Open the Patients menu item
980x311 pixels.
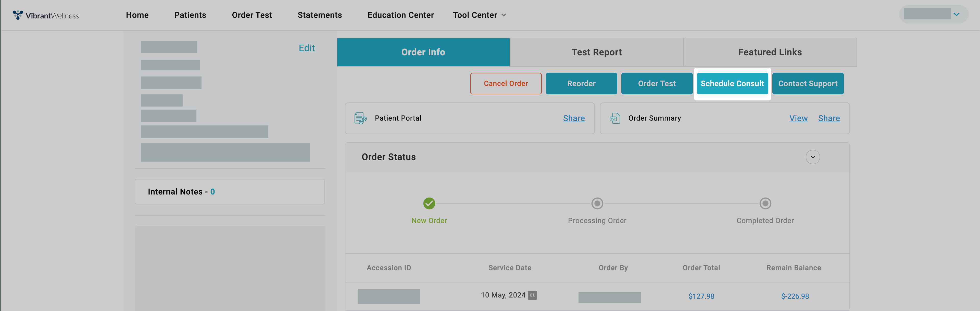coord(190,15)
